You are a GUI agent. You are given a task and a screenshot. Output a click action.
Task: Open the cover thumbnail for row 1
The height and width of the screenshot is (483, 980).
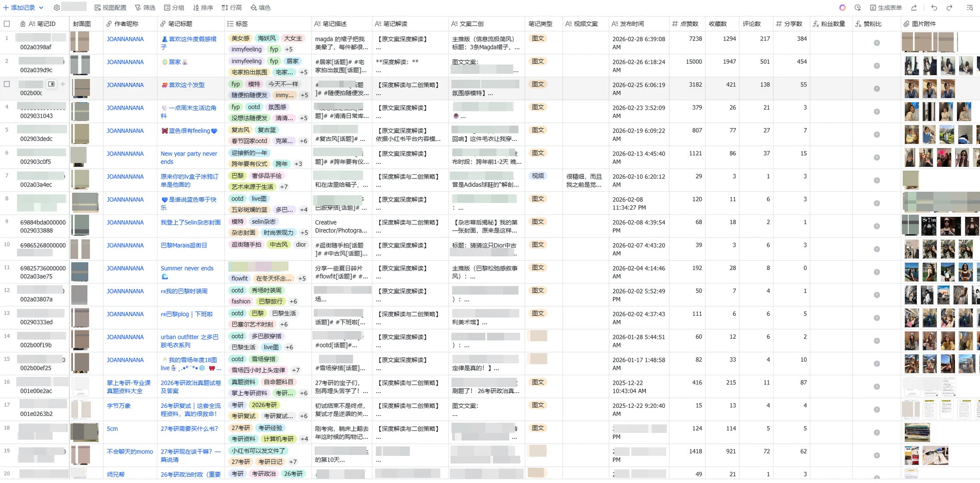[80, 42]
